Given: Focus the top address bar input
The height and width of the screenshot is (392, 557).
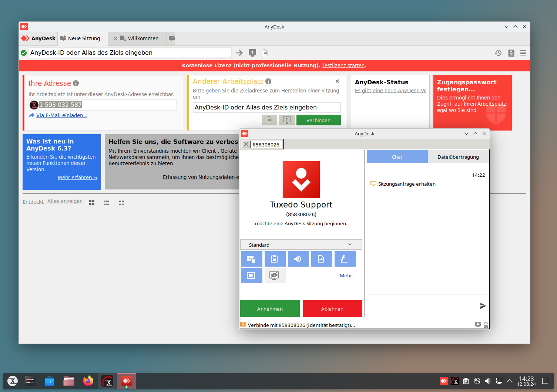Looking at the screenshot, I should coord(131,53).
